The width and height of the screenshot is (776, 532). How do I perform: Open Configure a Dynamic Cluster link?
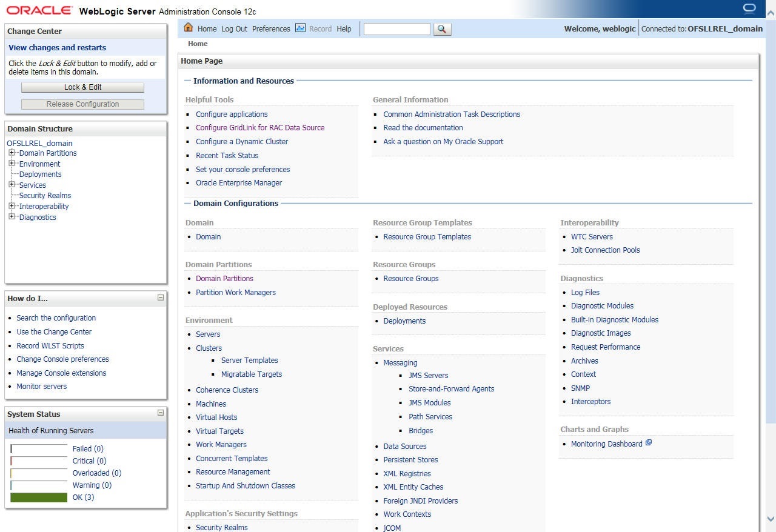(x=242, y=142)
